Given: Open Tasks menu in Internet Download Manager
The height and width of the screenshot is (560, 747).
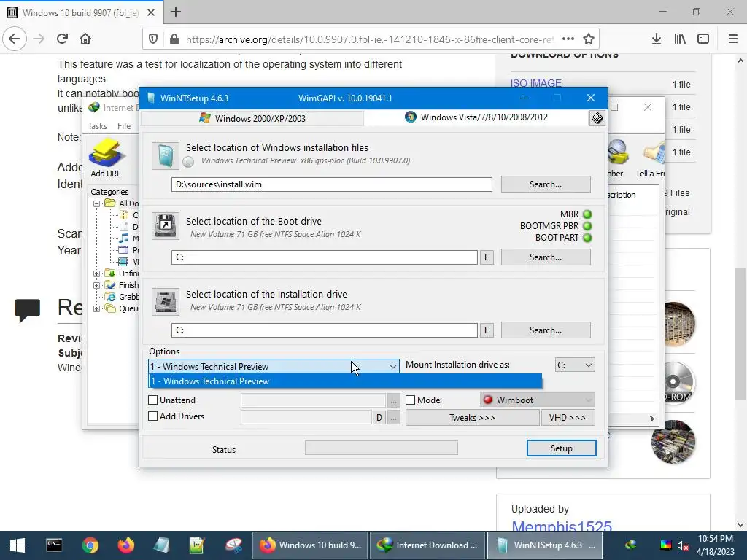Looking at the screenshot, I should pos(97,125).
